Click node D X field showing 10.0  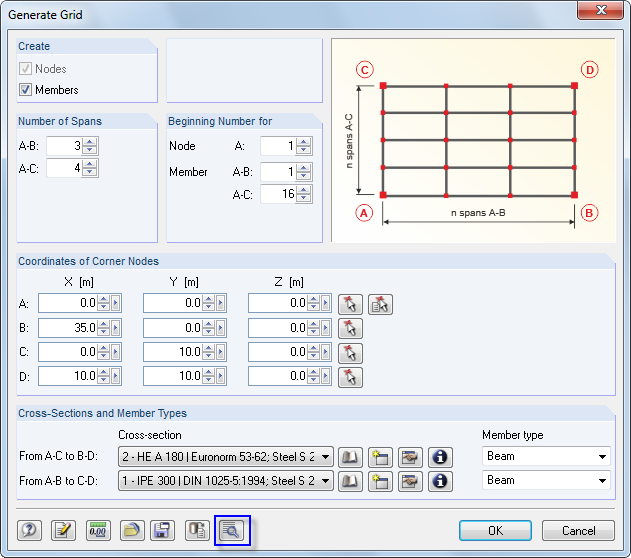[68, 376]
